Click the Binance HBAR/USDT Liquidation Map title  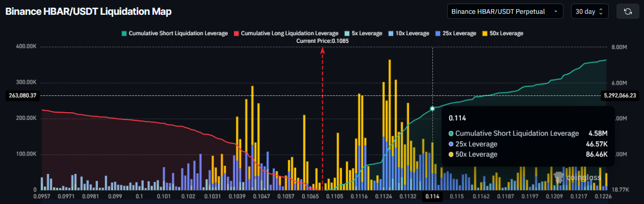(x=88, y=11)
